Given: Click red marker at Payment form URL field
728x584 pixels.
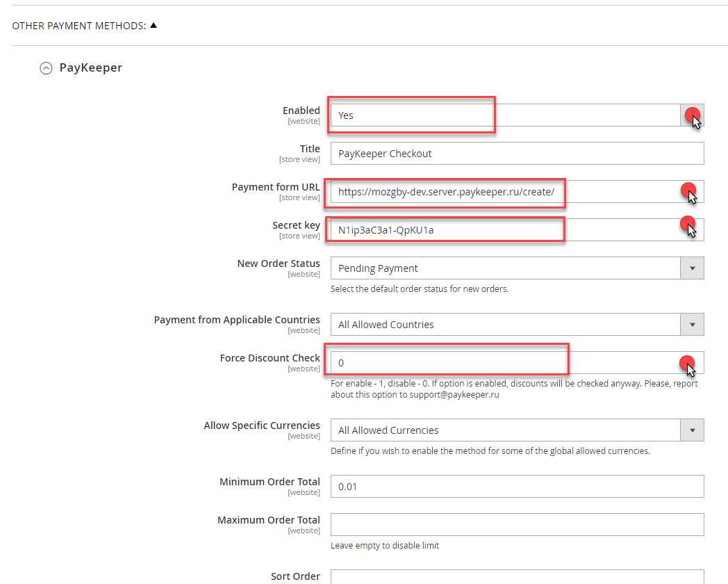Looking at the screenshot, I should [x=688, y=190].
